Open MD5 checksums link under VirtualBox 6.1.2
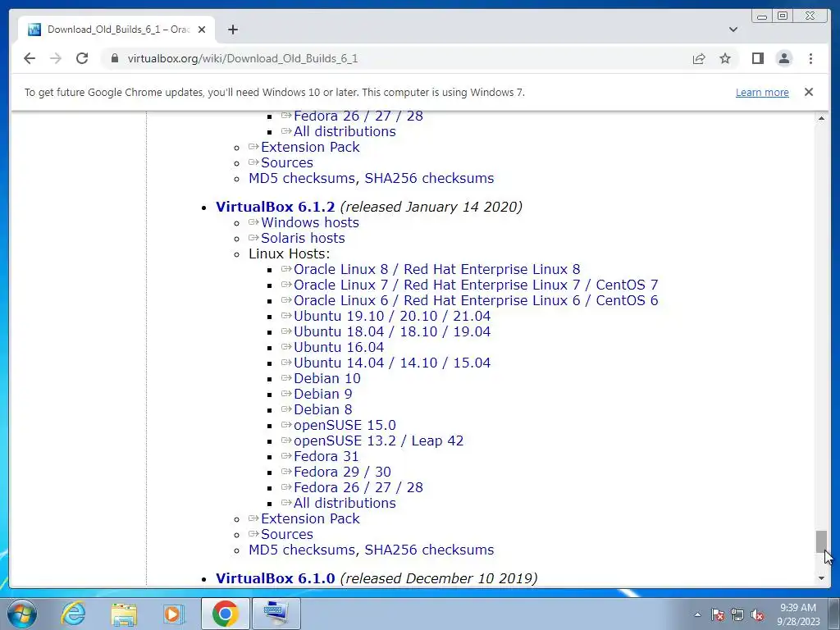The height and width of the screenshot is (630, 840). tap(302, 550)
